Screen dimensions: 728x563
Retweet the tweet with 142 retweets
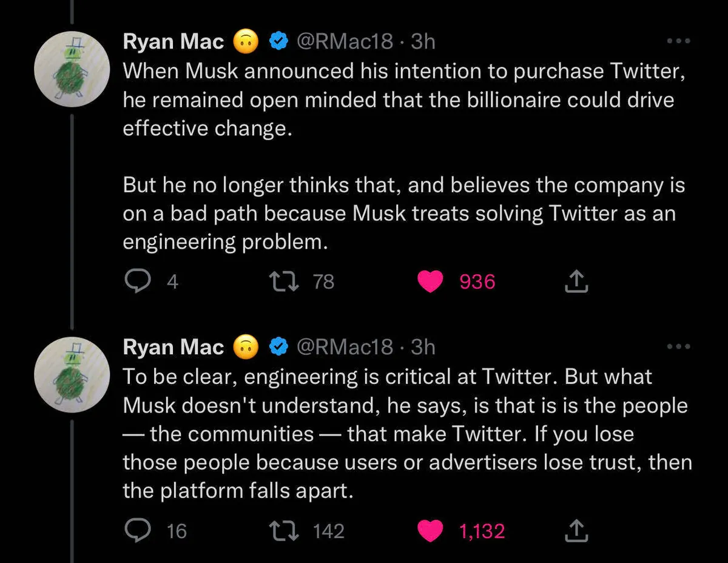283,531
